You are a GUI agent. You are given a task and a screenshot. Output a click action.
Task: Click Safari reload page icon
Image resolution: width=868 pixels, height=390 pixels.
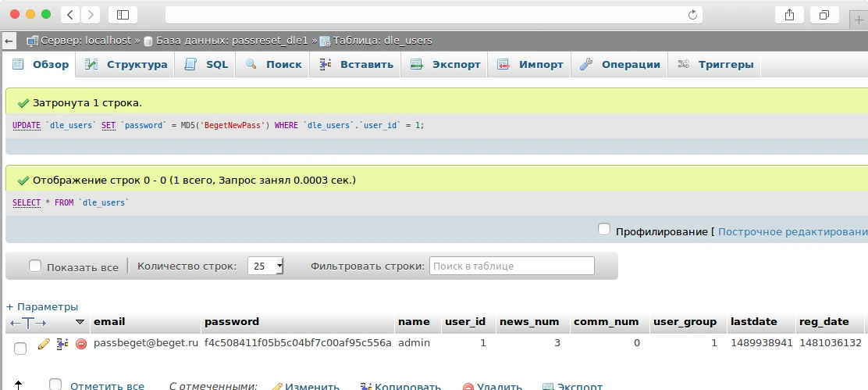point(692,15)
